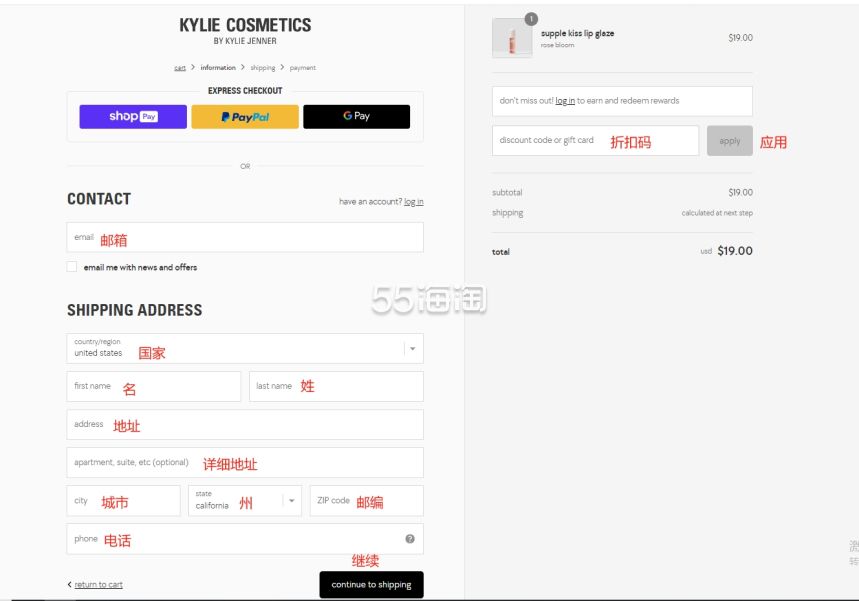Click the calculated at next step shipping text
The height and width of the screenshot is (601, 859).
pos(717,213)
